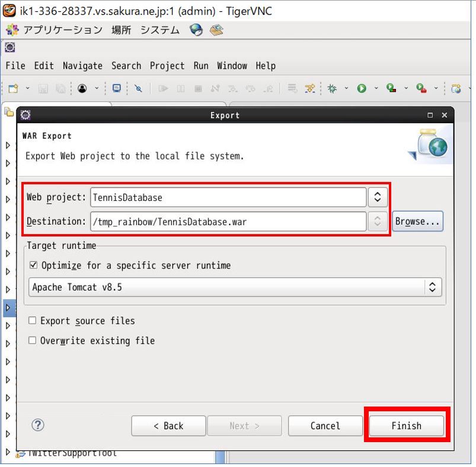Launch the web browser from the GNOME panel
The width and height of the screenshot is (476, 467).
pyautogui.click(x=196, y=30)
